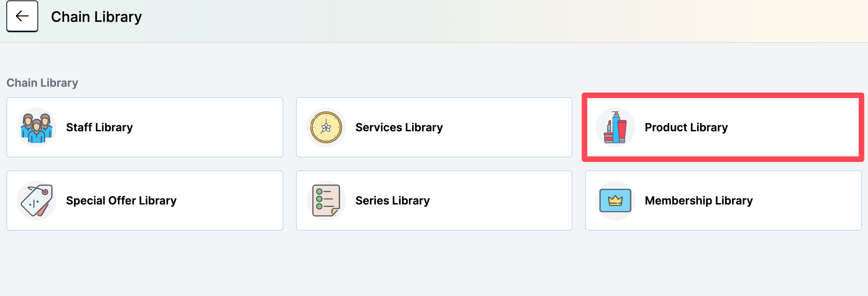
Task: Click the Staff Library people icon
Action: (37, 128)
